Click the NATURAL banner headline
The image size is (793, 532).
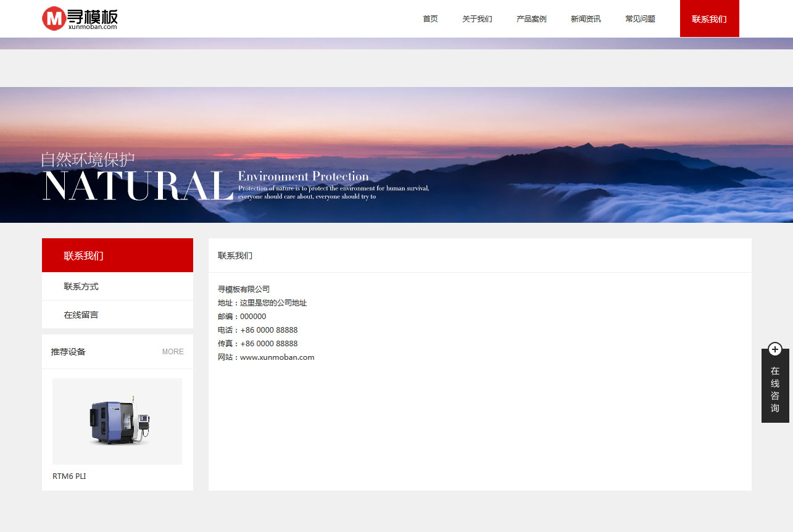[x=138, y=186]
